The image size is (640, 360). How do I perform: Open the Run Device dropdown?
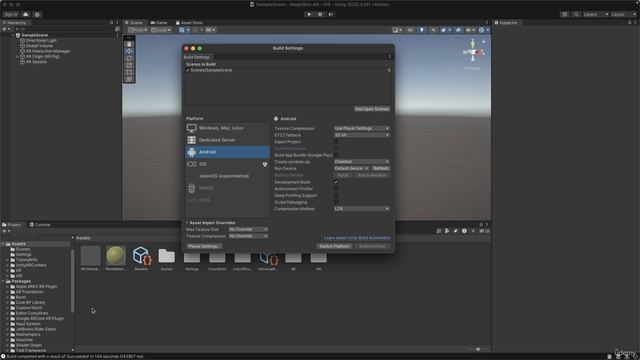pos(351,168)
